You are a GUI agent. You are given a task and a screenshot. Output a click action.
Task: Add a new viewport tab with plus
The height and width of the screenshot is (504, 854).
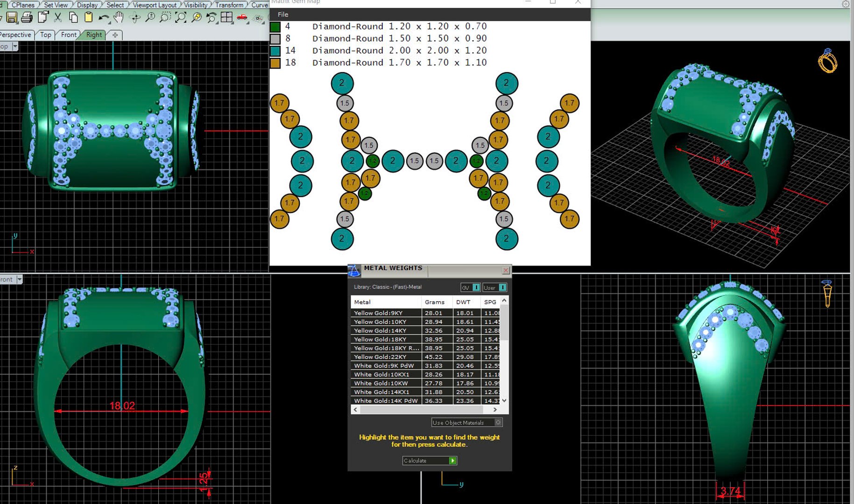(x=115, y=35)
